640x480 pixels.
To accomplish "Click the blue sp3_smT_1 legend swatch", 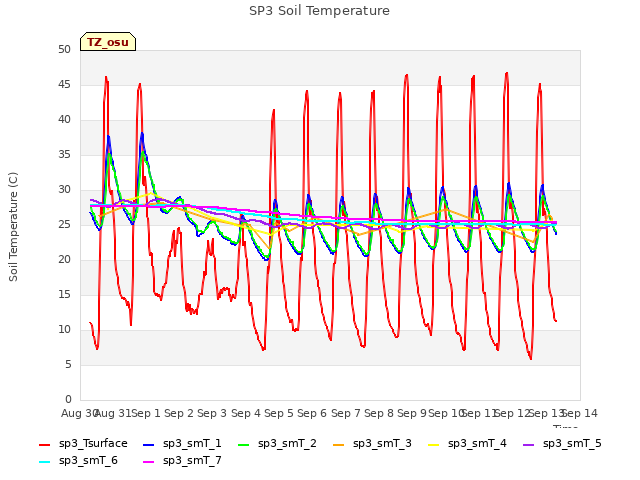I will pyautogui.click(x=149, y=444).
